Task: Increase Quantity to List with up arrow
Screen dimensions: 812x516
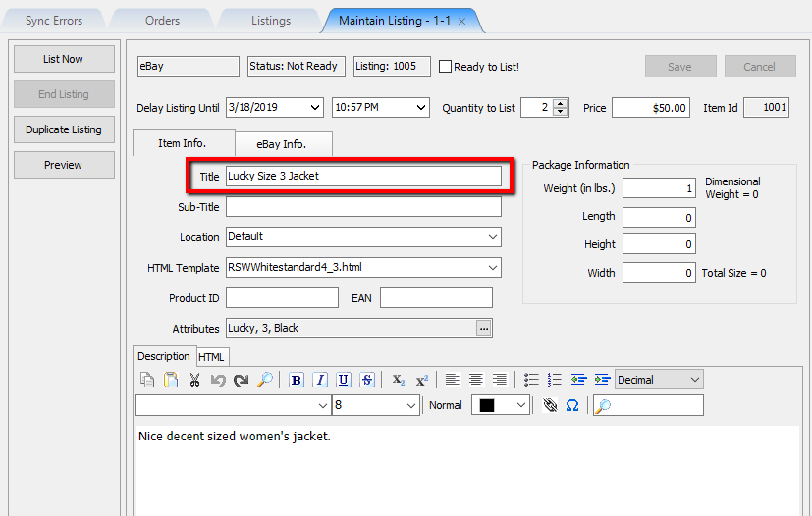Action: [x=560, y=103]
